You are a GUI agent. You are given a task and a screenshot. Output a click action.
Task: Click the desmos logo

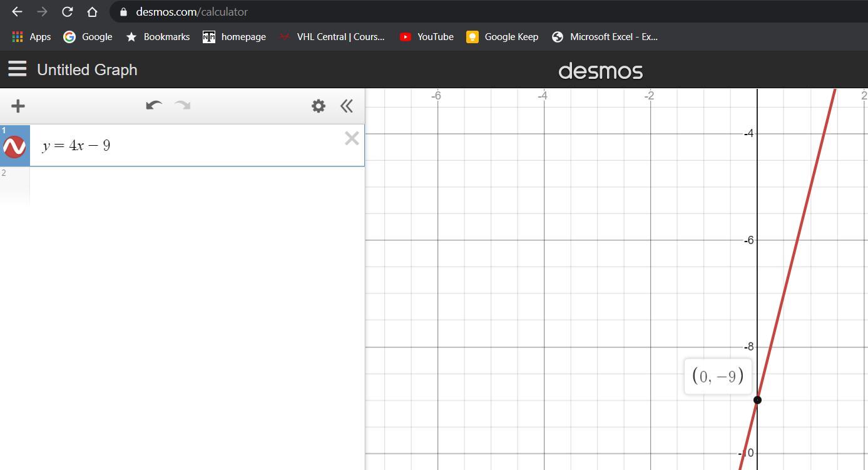[601, 71]
